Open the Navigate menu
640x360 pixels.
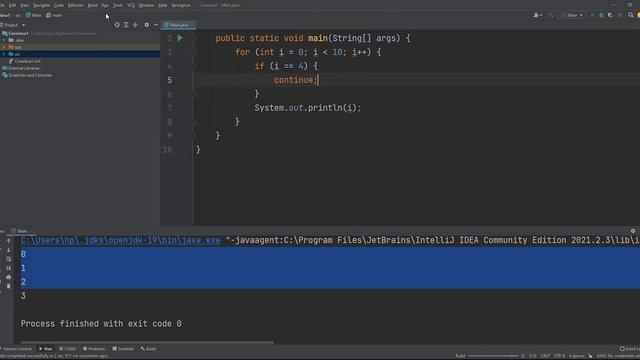coord(41,5)
